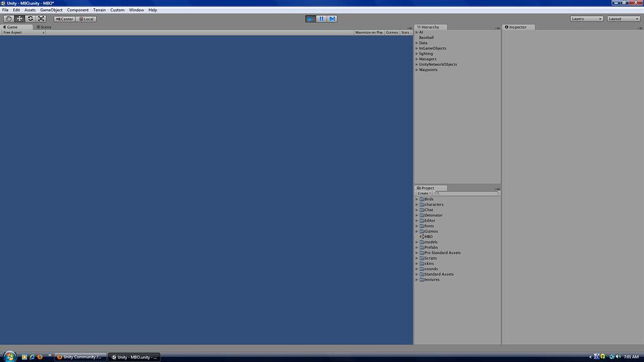Screen dimensions: 644x362
Task: Open the GameObject menu
Action: pos(50,10)
